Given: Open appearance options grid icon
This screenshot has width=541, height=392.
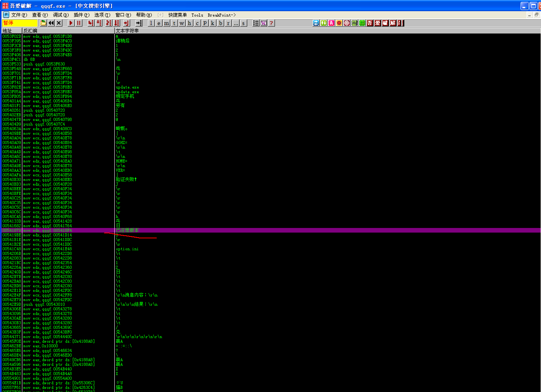Looking at the screenshot, I should [x=264, y=23].
